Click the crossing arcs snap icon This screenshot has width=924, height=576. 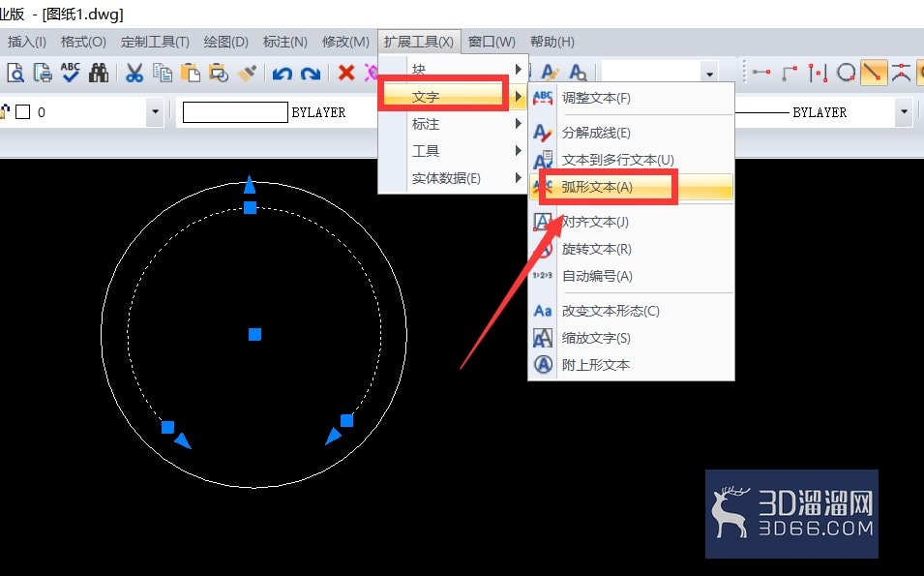point(901,73)
